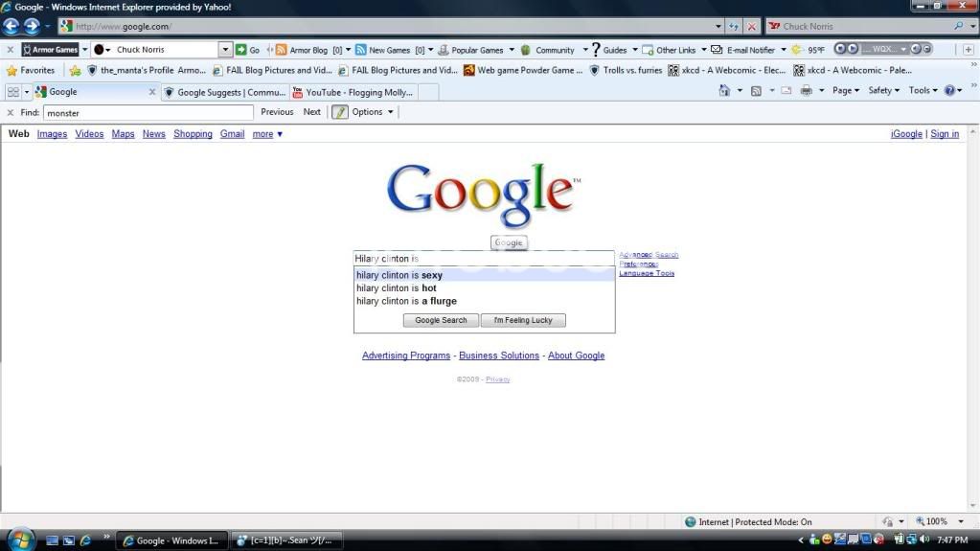
Task: Click the radio player play button
Action: 853,49
